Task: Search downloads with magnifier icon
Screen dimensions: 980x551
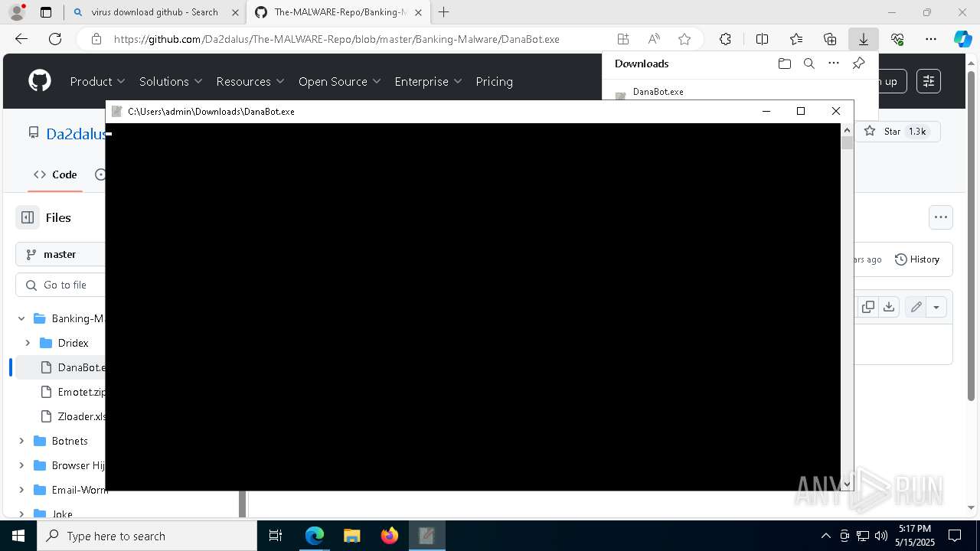Action: coord(809,64)
